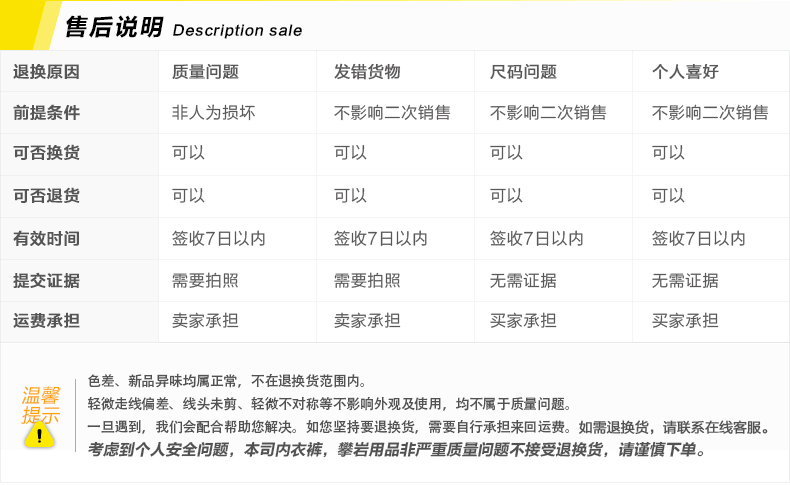Image resolution: width=790 pixels, height=485 pixels.
Task: Click the 发错货物 column header
Action: pos(367,72)
